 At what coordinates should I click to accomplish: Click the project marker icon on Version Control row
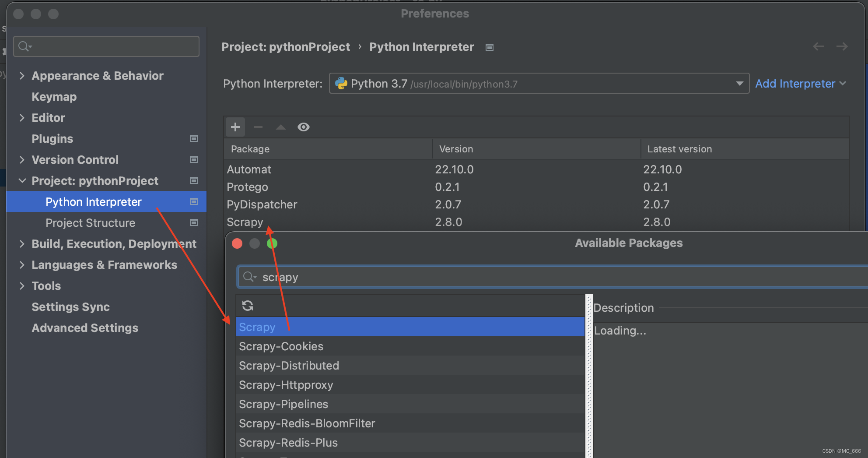[x=194, y=159]
